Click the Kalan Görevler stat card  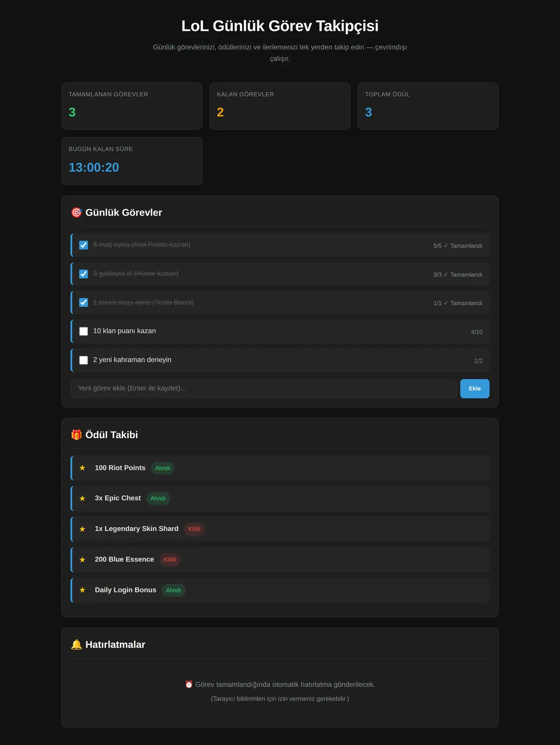coord(280,106)
